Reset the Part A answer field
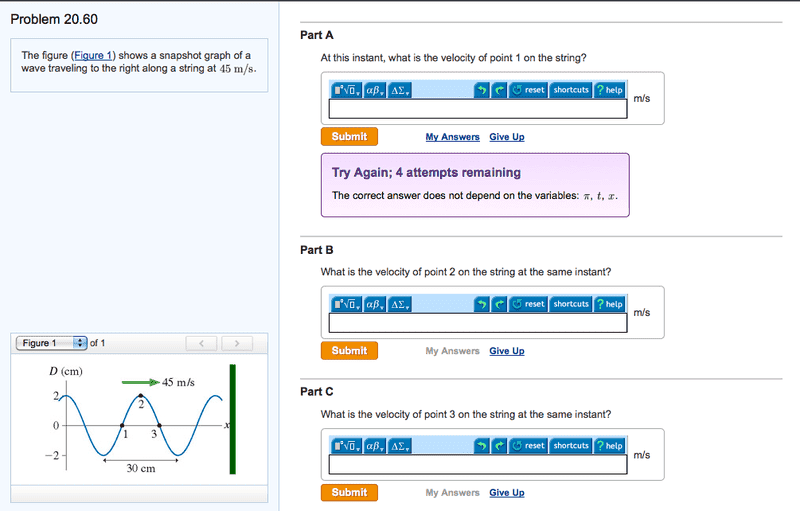 (x=528, y=90)
